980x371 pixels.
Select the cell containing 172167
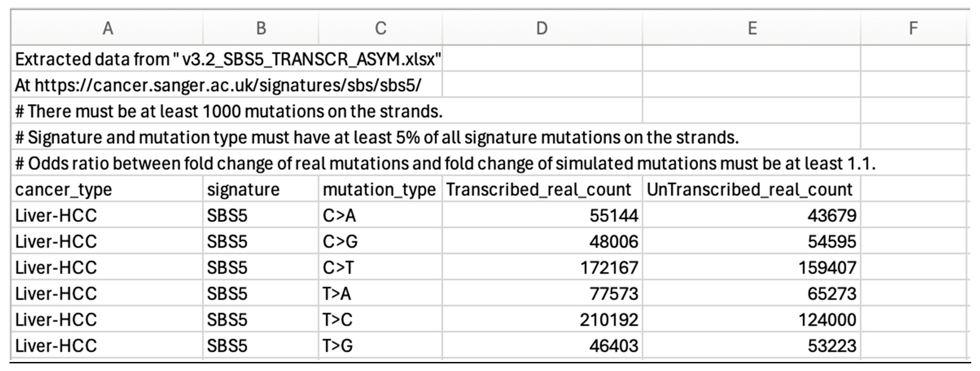tap(542, 268)
